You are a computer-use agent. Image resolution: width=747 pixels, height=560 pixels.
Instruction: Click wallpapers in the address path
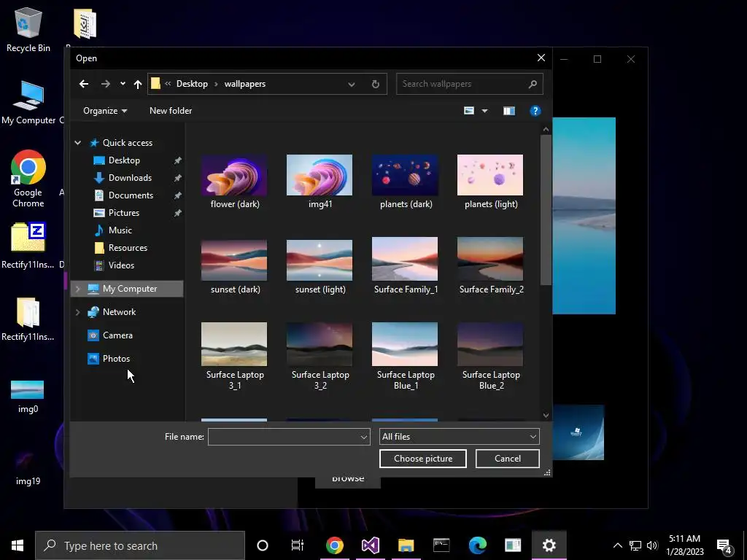click(x=245, y=84)
